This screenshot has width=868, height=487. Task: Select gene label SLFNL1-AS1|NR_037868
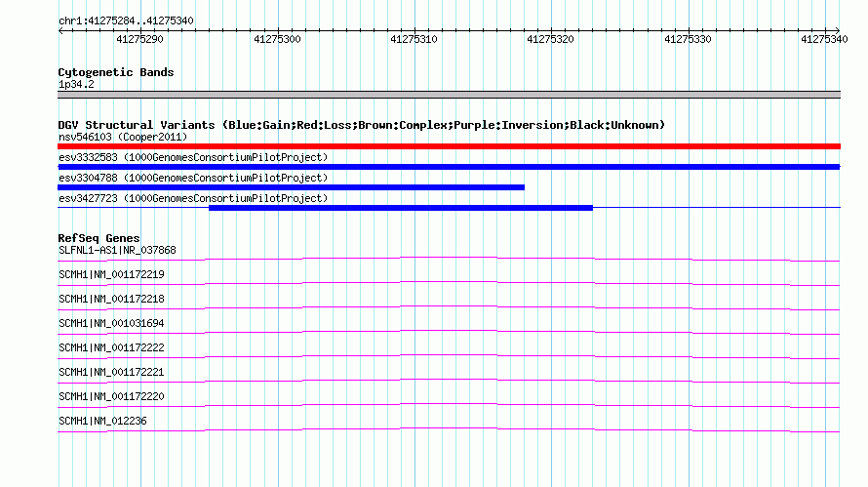[117, 251]
